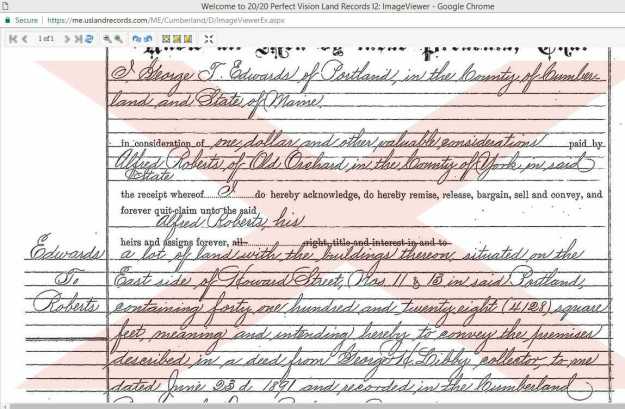The width and height of the screenshot is (625, 409).
Task: Rotate the image using the first blue rotate icon
Action: [136, 38]
